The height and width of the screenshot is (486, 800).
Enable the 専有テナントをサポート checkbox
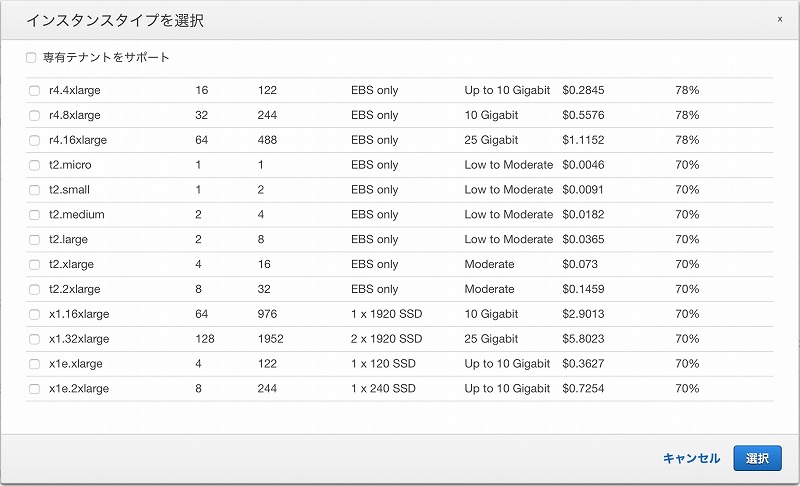coord(31,58)
